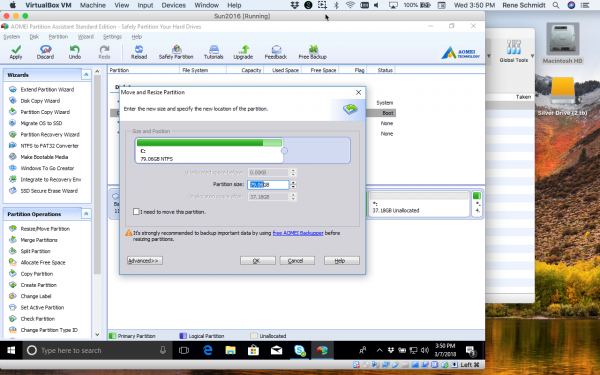The image size is (600, 375).
Task: Follow the free AOMEI Backupper link
Action: (x=298, y=233)
